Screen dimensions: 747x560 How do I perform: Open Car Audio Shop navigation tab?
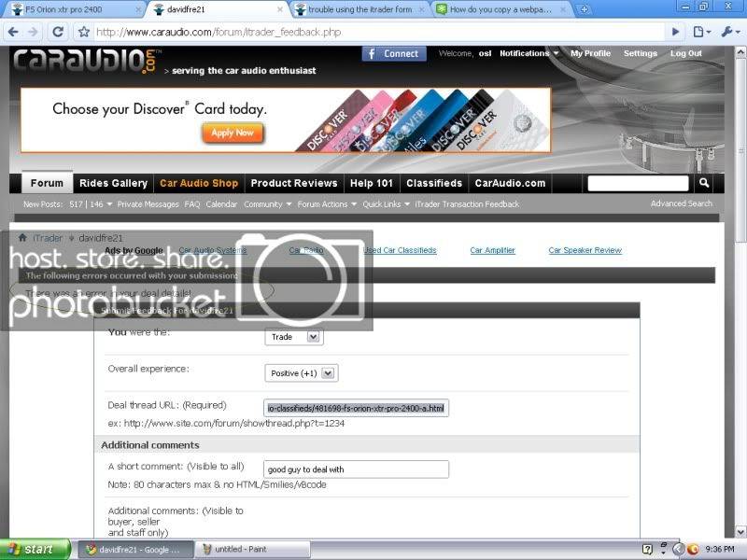pos(199,183)
